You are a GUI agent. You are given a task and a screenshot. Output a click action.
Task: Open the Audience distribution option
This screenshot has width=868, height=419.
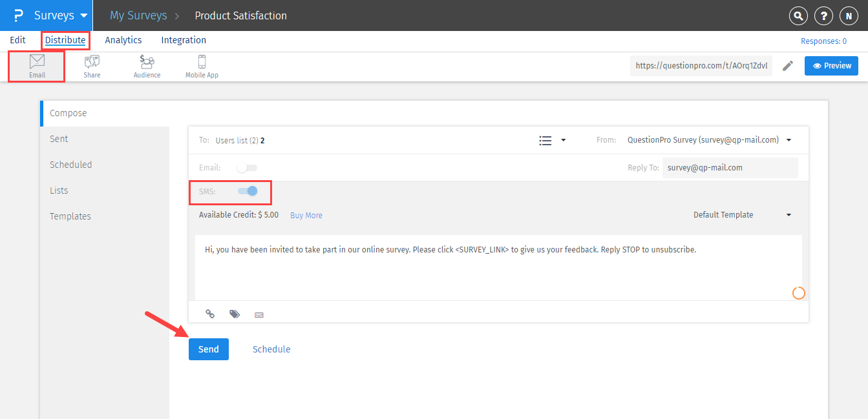(x=147, y=66)
